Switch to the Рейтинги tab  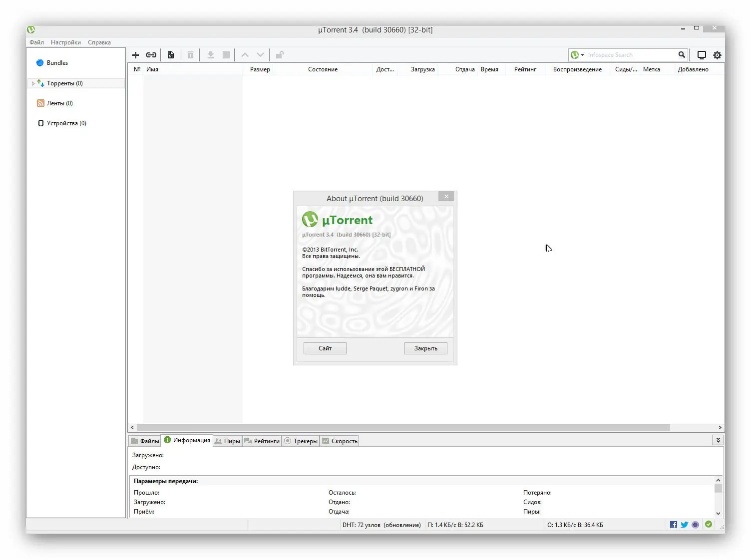(x=262, y=441)
